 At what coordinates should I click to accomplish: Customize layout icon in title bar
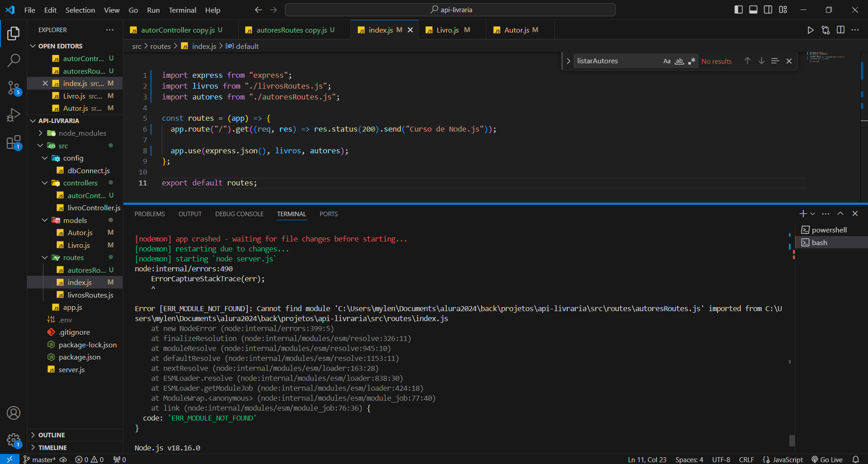[783, 9]
